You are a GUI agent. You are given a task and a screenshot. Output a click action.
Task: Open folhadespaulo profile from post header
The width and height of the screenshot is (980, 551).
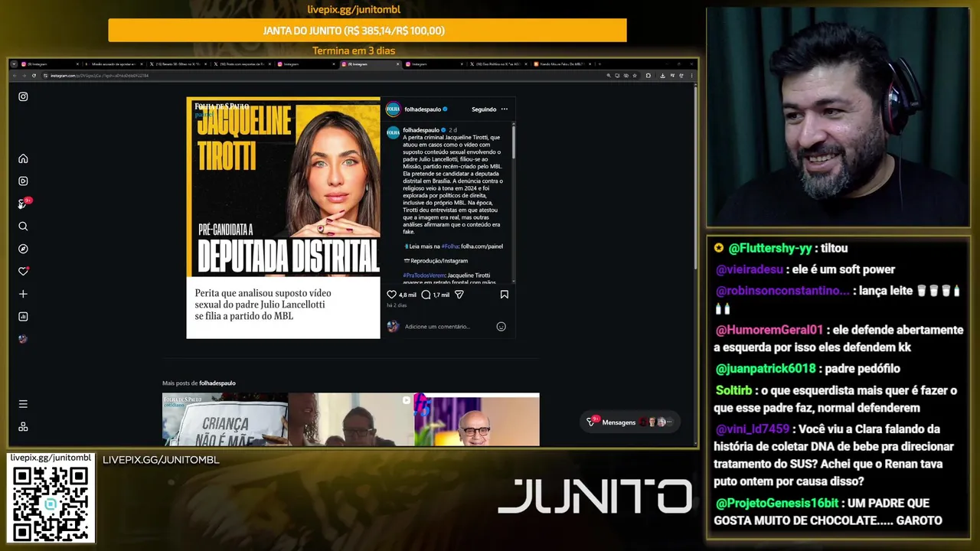[x=421, y=109]
